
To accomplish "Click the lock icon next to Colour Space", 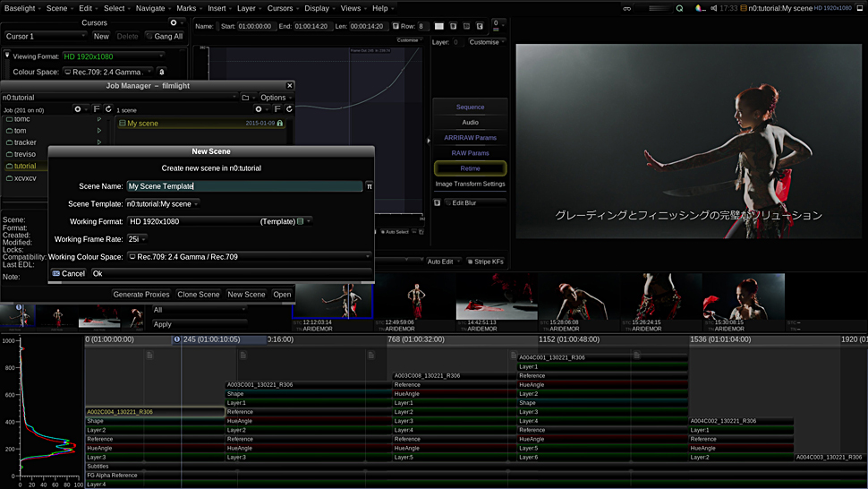I will pos(162,72).
